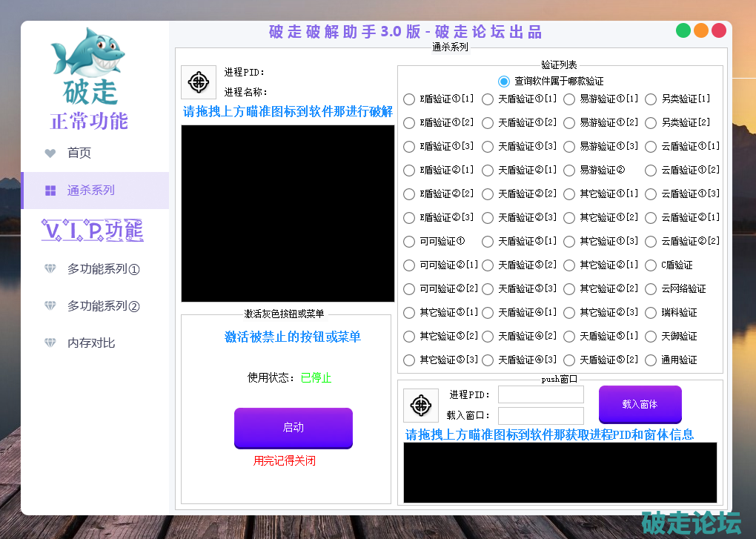
Task: Select the 天御验证 radio button
Action: click(650, 336)
